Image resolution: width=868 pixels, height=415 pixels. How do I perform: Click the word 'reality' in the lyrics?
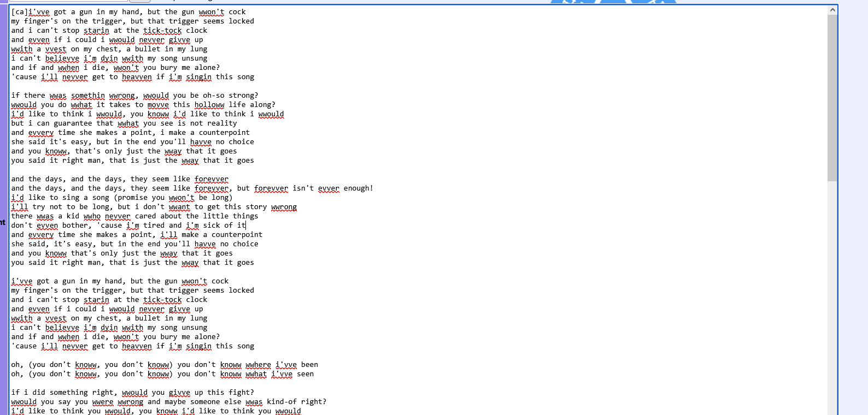point(222,123)
